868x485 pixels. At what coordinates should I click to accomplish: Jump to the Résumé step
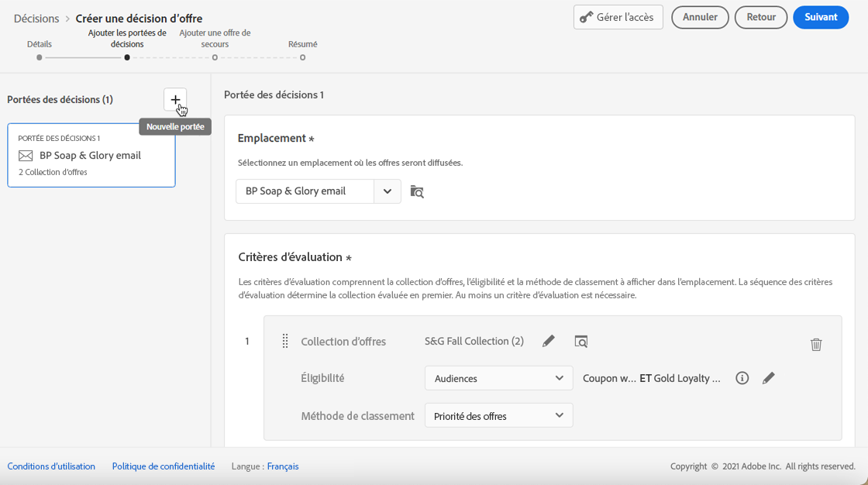302,57
